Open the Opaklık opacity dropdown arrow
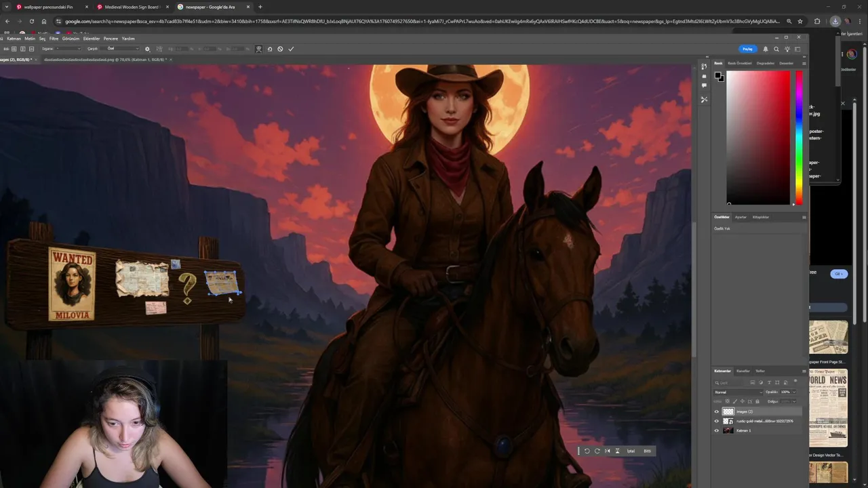Viewport: 868px width, 488px height. (x=794, y=392)
